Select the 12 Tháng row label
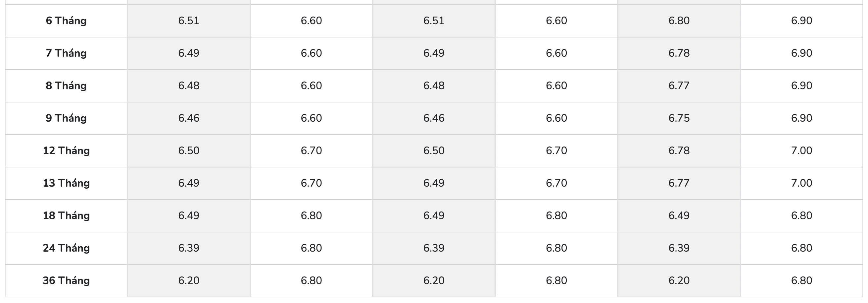 click(x=66, y=151)
